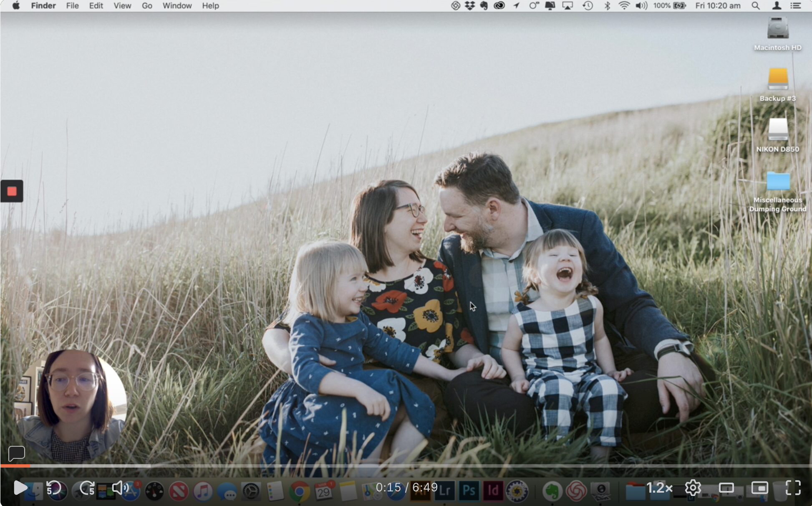Open the Finder menu
812x506 pixels.
point(43,6)
